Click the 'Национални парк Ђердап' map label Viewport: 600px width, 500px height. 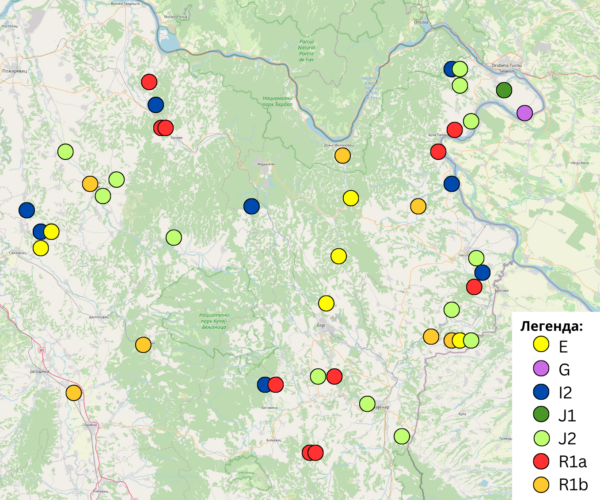[277, 101]
